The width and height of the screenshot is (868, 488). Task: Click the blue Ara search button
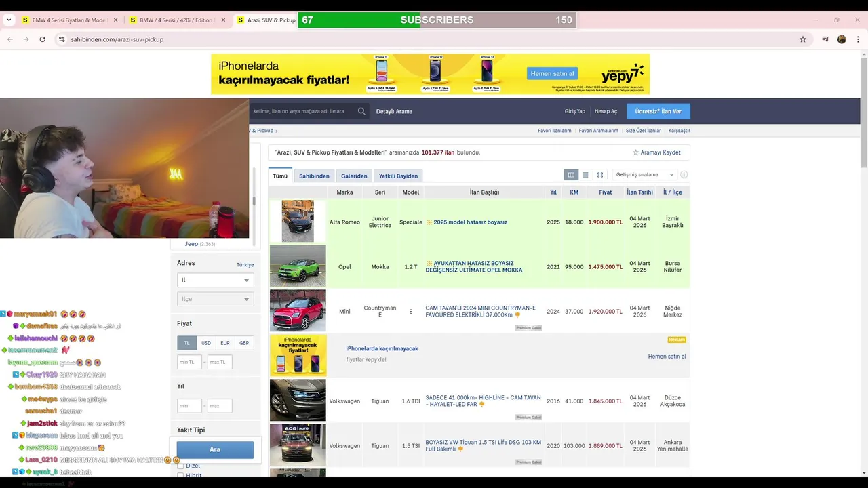(215, 449)
